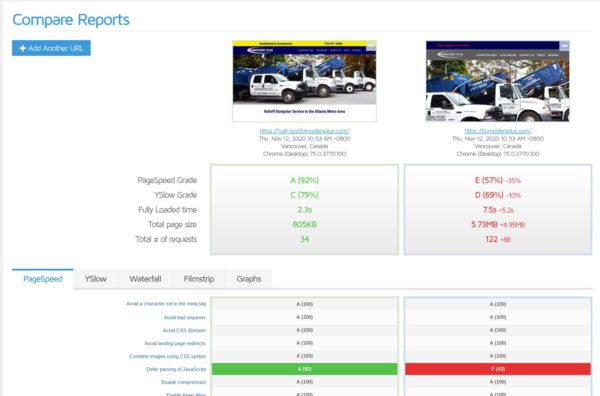Image resolution: width=600 pixels, height=396 pixels.
Task: Click the red F (42) score bar
Action: coord(497,369)
